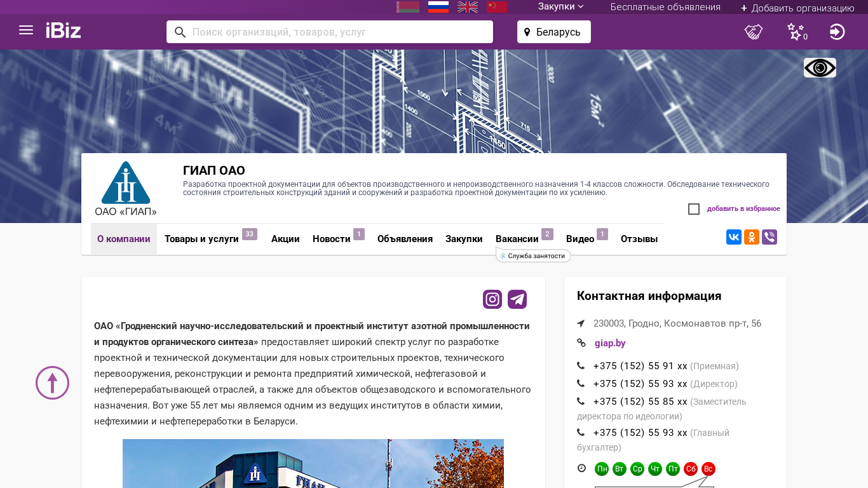Click the scroll-to-top arrow button
This screenshot has width=868, height=488.
coord(52,383)
